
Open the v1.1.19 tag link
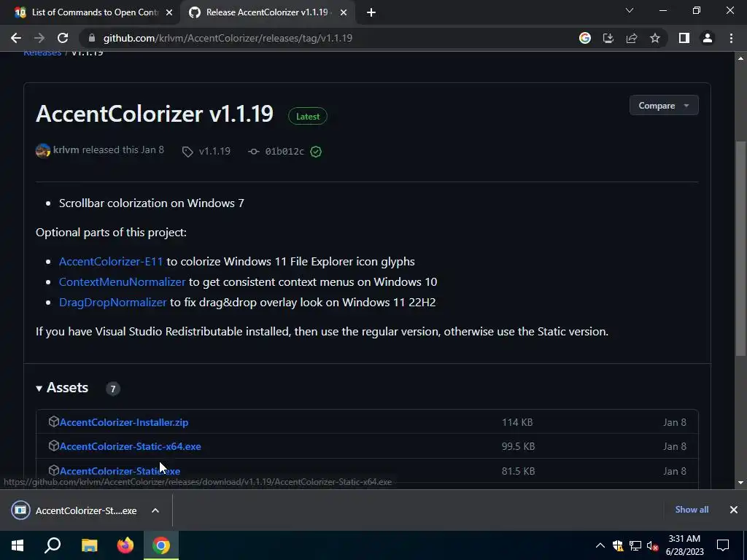point(214,151)
